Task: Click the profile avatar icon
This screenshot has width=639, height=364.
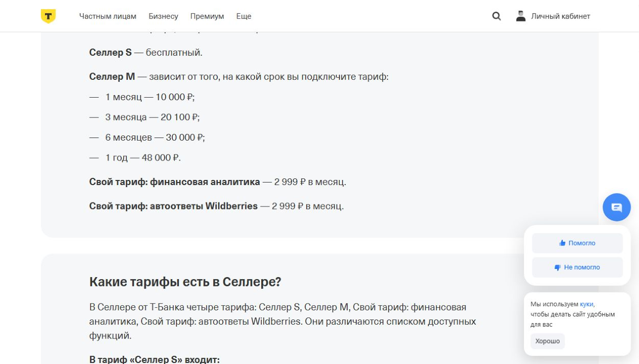Action: point(520,16)
